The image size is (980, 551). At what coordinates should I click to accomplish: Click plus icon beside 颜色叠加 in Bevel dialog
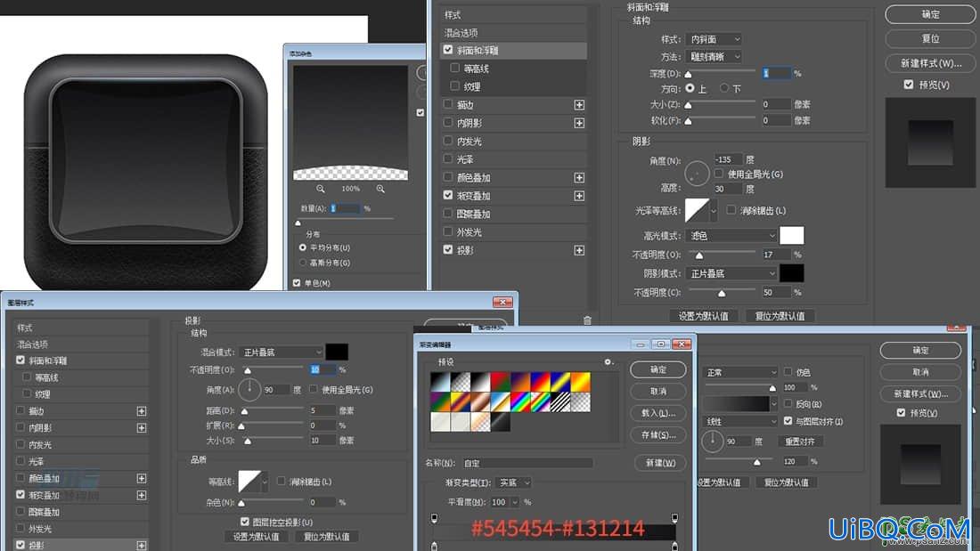pyautogui.click(x=579, y=178)
